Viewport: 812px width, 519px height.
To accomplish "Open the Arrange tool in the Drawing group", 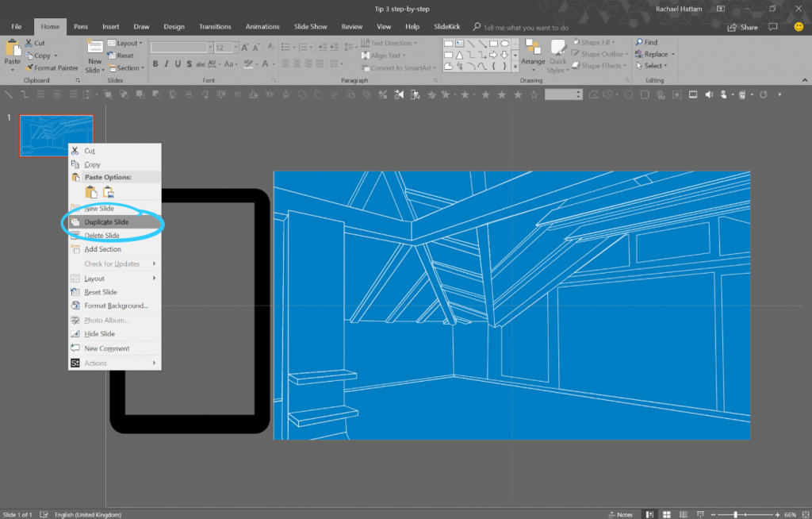I will [x=533, y=53].
